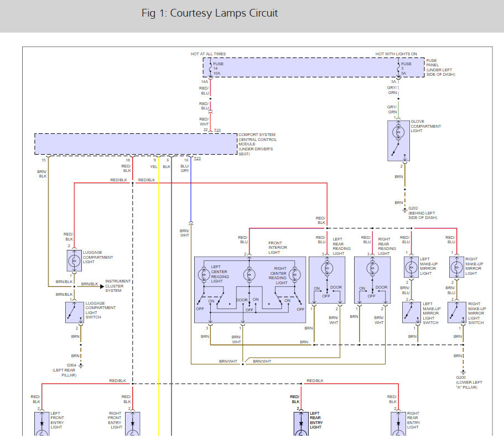504x444 pixels.
Task: Click the 'FUSE PANEL (UNDER LEFT SIDE OF DASH)' label
Action: (x=440, y=67)
